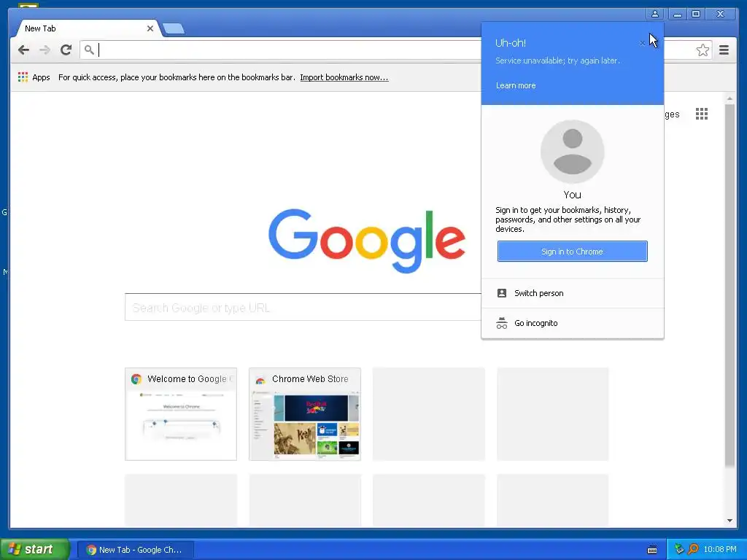Click the profile avatar button in title bar
Image resolution: width=747 pixels, height=560 pixels.
[x=655, y=15]
